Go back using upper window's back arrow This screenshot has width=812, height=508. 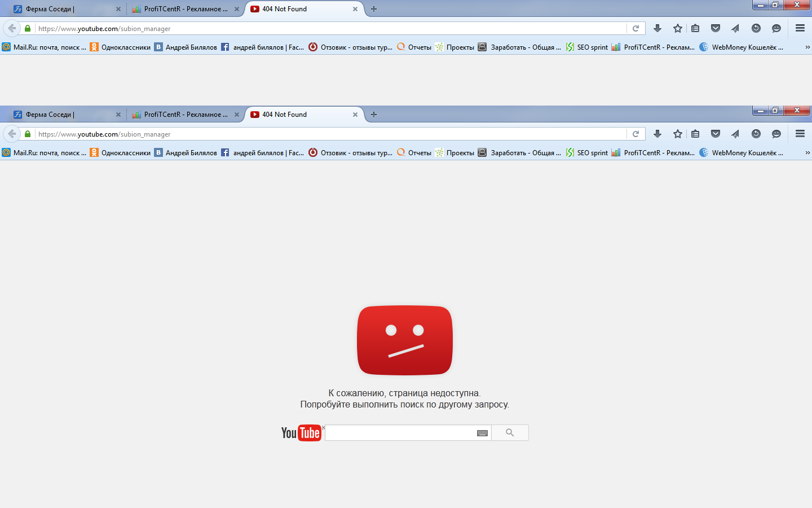[x=12, y=28]
